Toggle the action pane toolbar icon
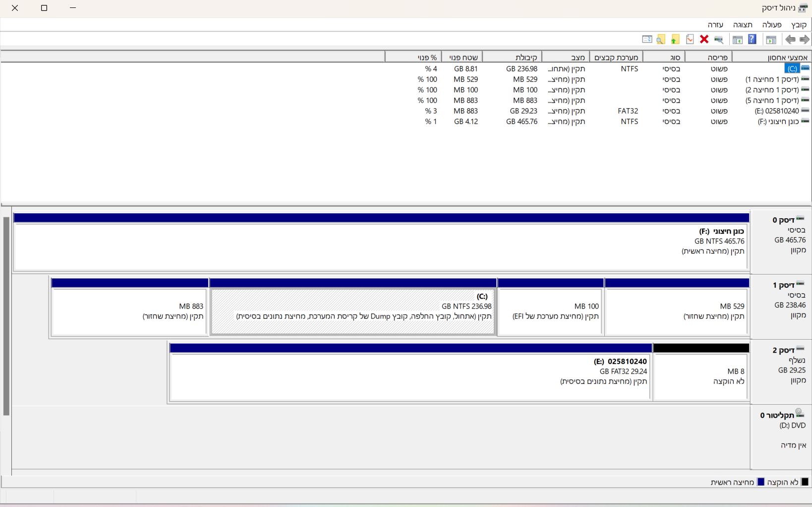Viewport: 812px width, 507px height. (x=738, y=39)
